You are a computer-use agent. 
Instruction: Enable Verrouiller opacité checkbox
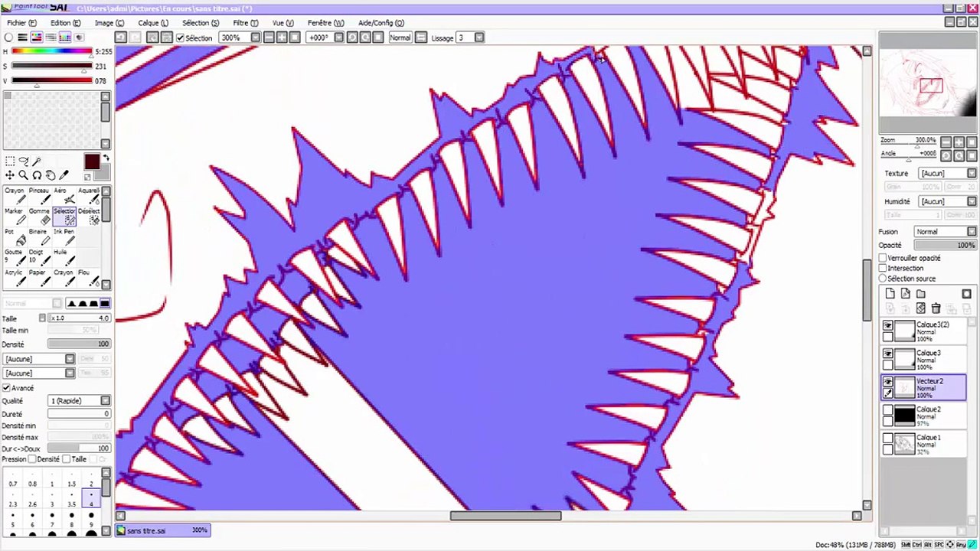click(883, 259)
